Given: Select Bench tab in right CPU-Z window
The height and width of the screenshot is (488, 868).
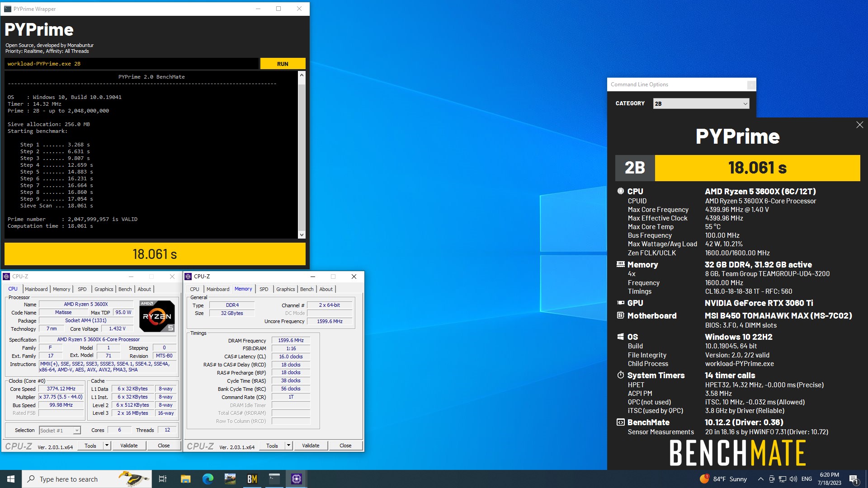Looking at the screenshot, I should click(307, 289).
